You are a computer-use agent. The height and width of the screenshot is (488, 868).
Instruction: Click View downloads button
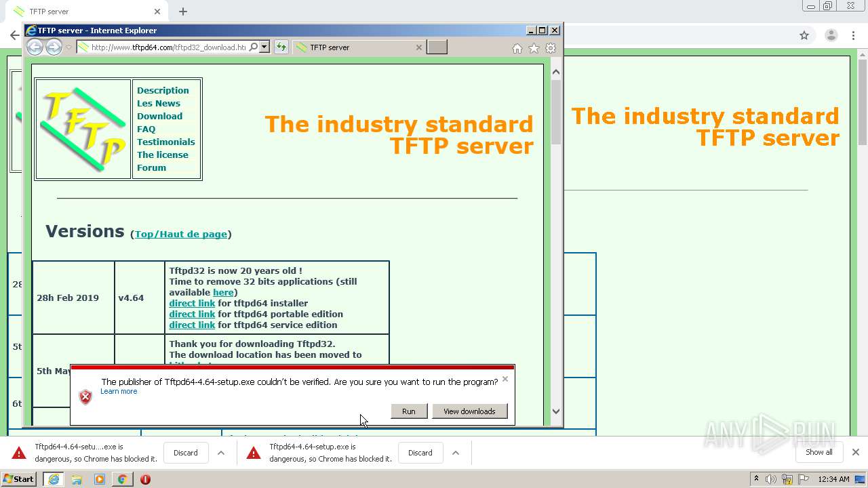point(469,411)
